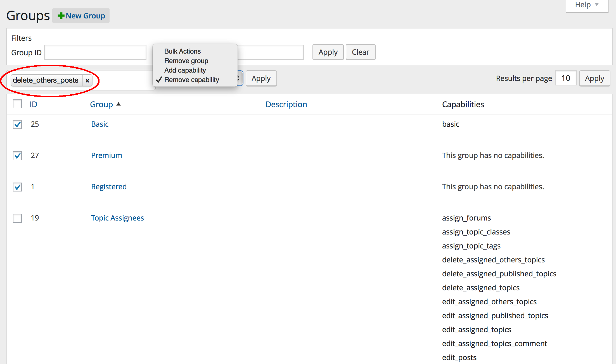
Task: Click the Results per page field
Action: (x=566, y=78)
